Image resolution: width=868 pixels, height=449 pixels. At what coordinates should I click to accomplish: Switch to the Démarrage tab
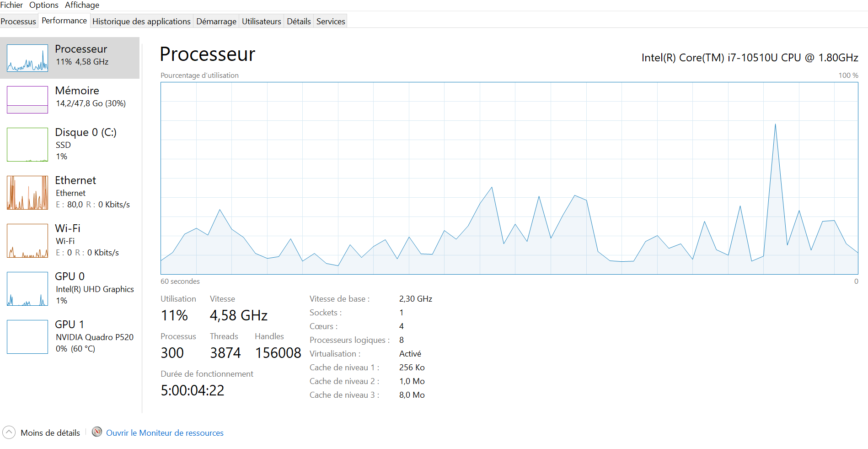(x=216, y=21)
